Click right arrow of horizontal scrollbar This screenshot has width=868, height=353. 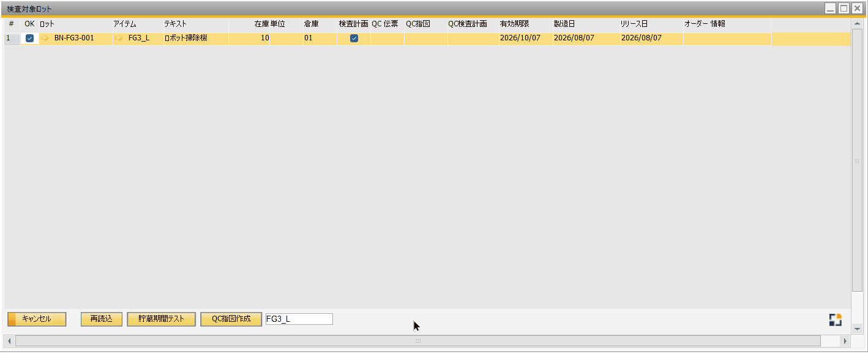[x=845, y=341]
